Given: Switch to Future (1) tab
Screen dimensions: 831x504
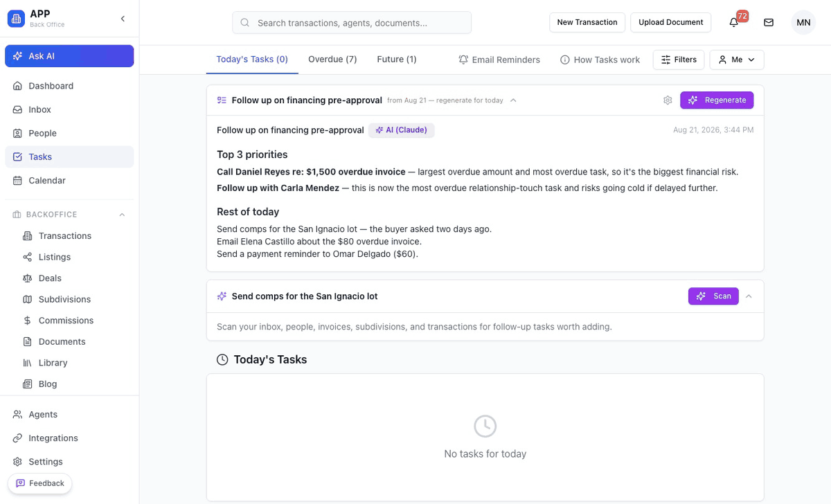Looking at the screenshot, I should coord(397,60).
